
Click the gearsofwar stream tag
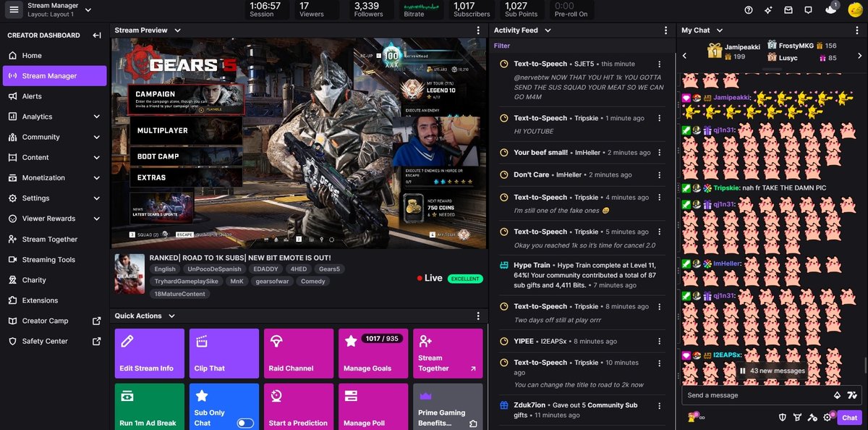[271, 282]
